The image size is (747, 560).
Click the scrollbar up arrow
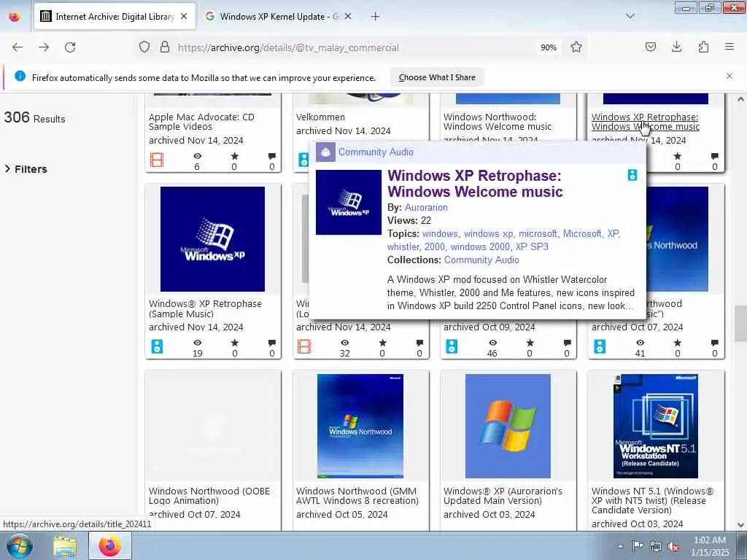click(740, 99)
